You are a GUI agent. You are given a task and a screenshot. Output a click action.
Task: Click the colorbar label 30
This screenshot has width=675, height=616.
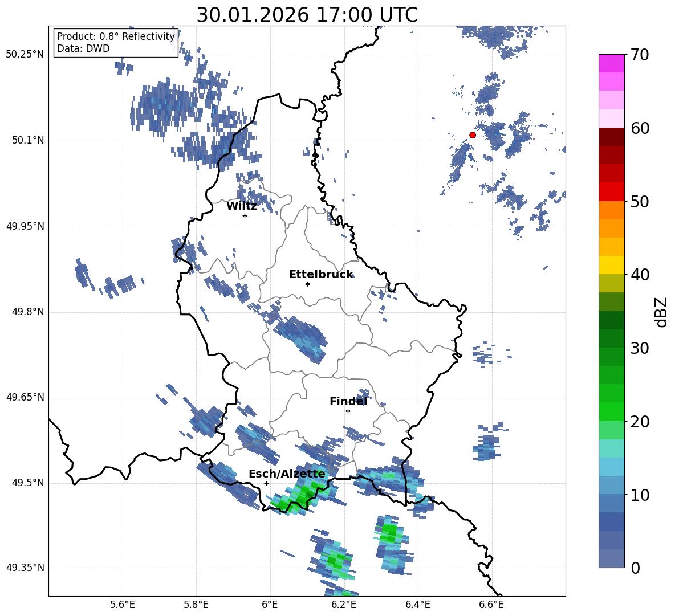(x=640, y=348)
